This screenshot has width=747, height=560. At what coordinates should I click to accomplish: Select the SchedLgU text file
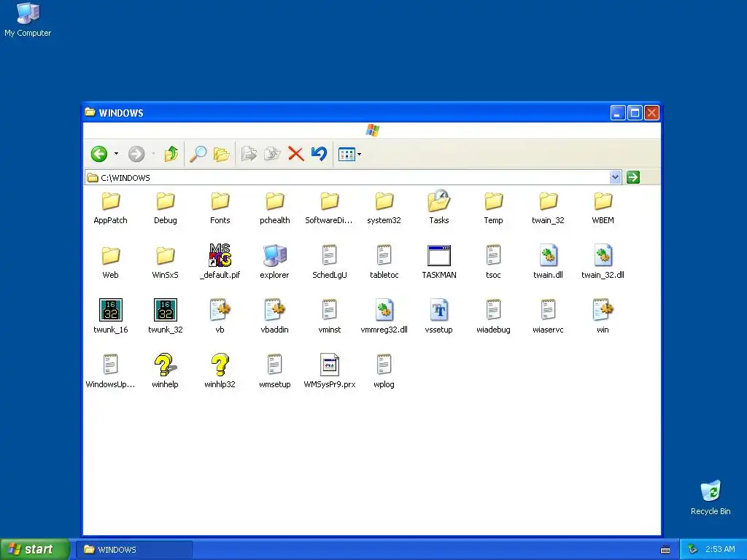[329, 262]
